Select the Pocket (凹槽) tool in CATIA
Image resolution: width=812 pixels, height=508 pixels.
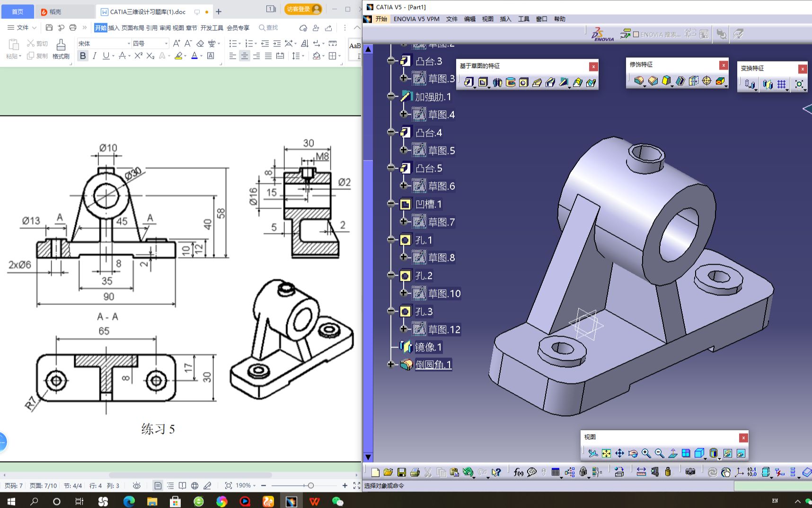[482, 82]
